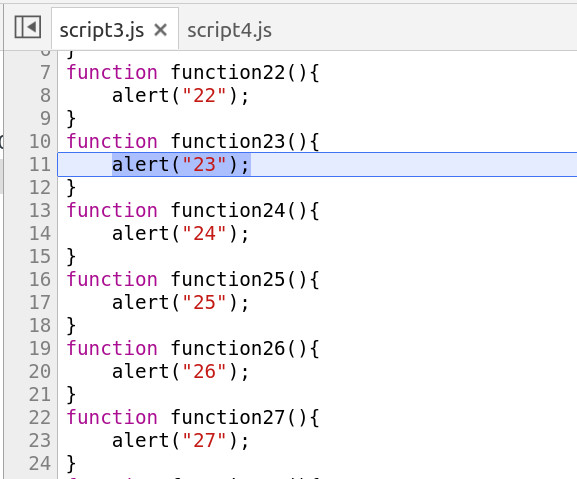Click the alert("22"); statement

(180, 96)
